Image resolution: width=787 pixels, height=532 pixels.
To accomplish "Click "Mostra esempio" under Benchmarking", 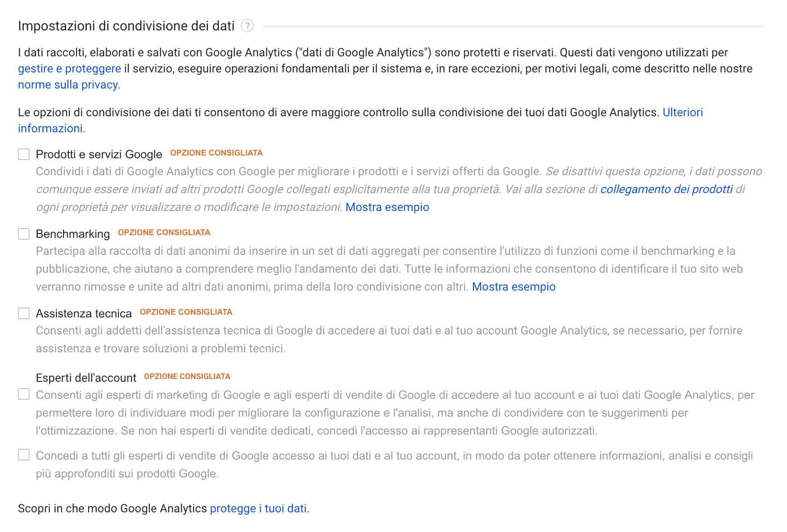I will pos(513,287).
